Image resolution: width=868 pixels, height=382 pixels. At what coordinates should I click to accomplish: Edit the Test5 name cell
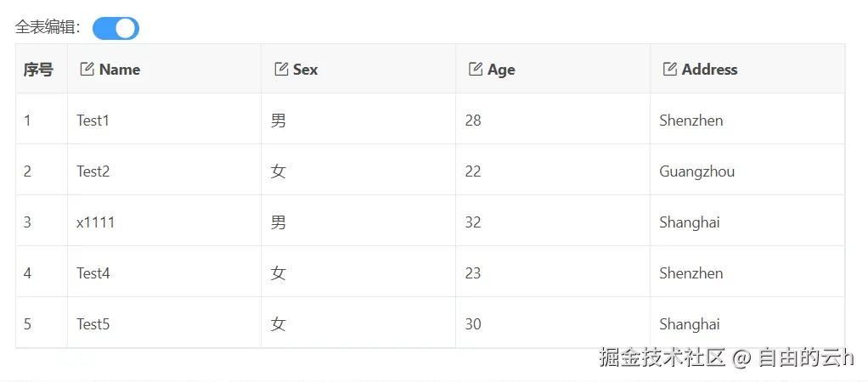click(x=164, y=323)
